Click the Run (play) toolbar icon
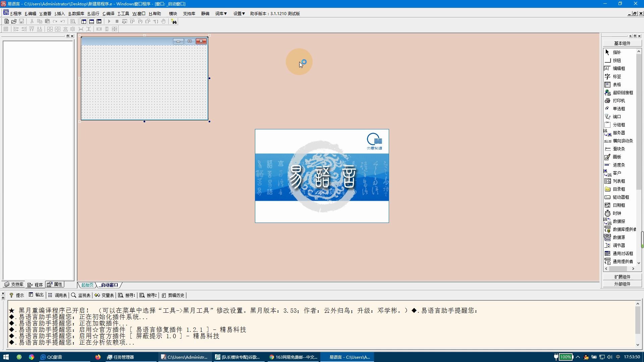This screenshot has height=362, width=644. [x=109, y=21]
